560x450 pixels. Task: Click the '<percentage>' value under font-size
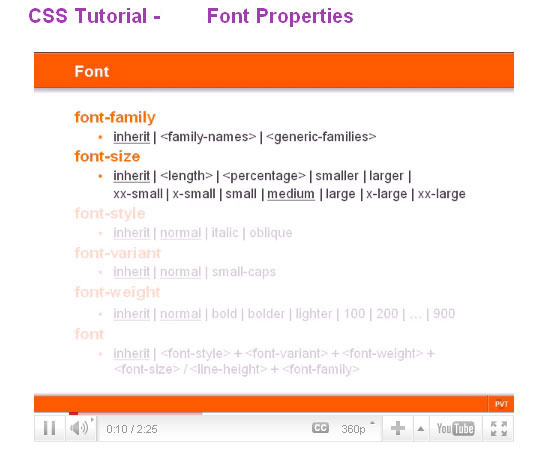264,176
